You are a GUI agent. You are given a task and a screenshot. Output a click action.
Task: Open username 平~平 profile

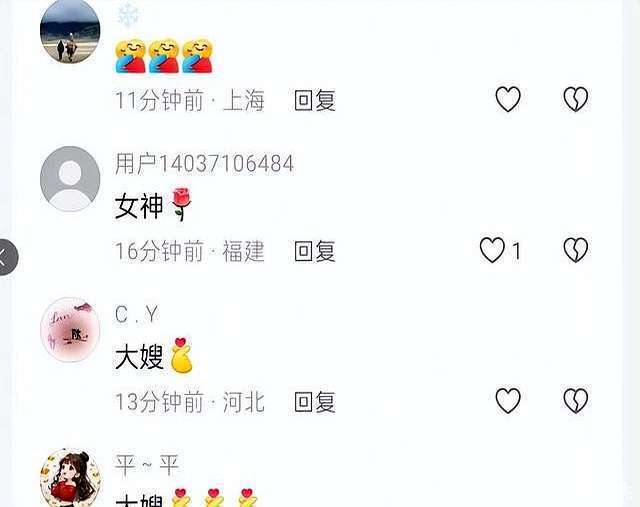147,465
